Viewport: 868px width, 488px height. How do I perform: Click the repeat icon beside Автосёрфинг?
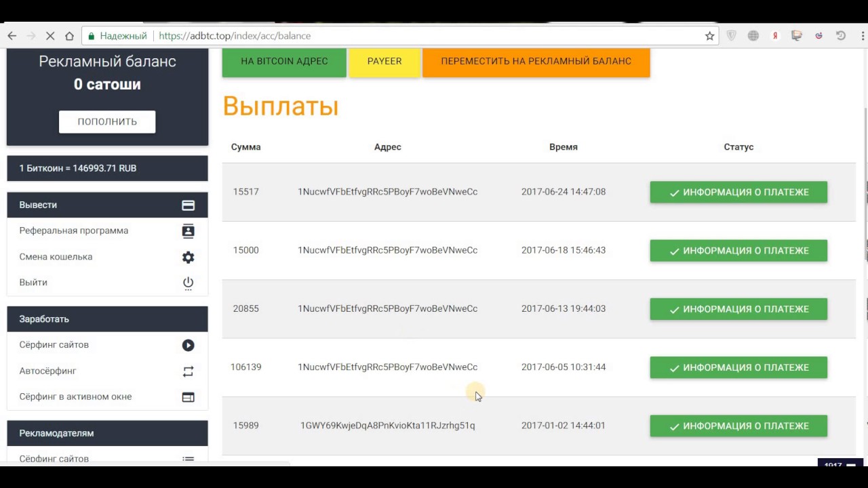pos(189,371)
